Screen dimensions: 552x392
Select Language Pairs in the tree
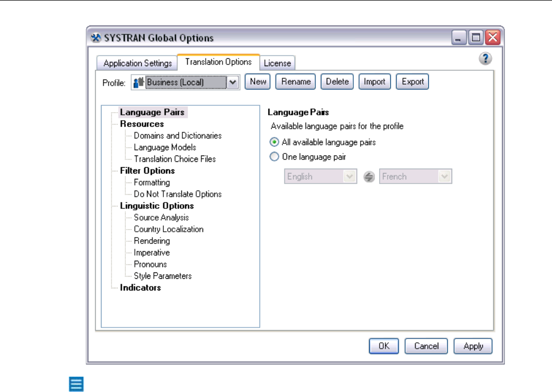point(152,112)
